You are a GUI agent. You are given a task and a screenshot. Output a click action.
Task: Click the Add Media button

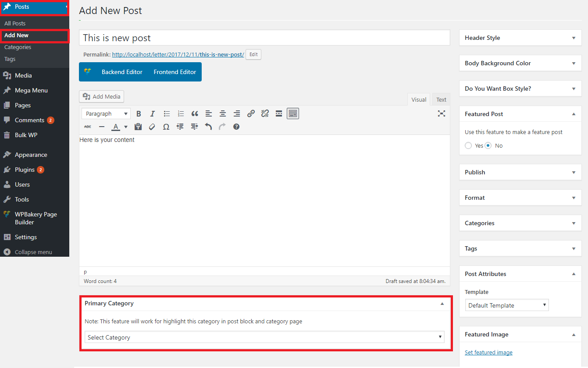pyautogui.click(x=102, y=96)
